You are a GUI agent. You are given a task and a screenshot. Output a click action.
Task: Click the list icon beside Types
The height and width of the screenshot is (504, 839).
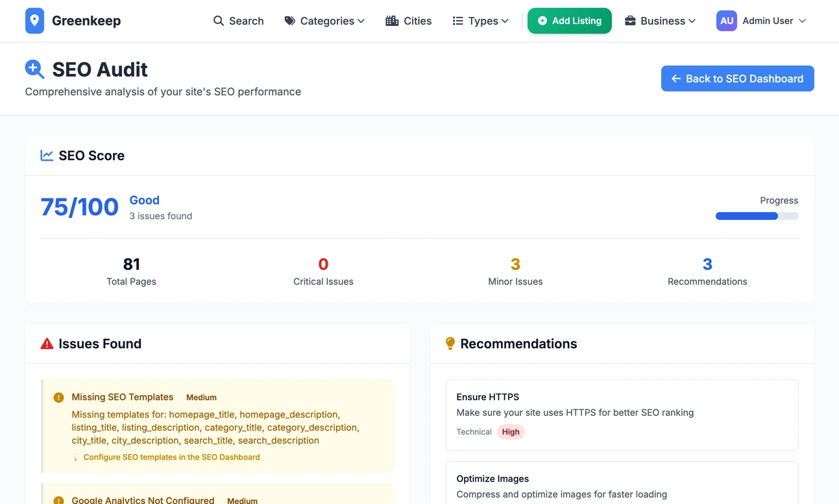(457, 21)
